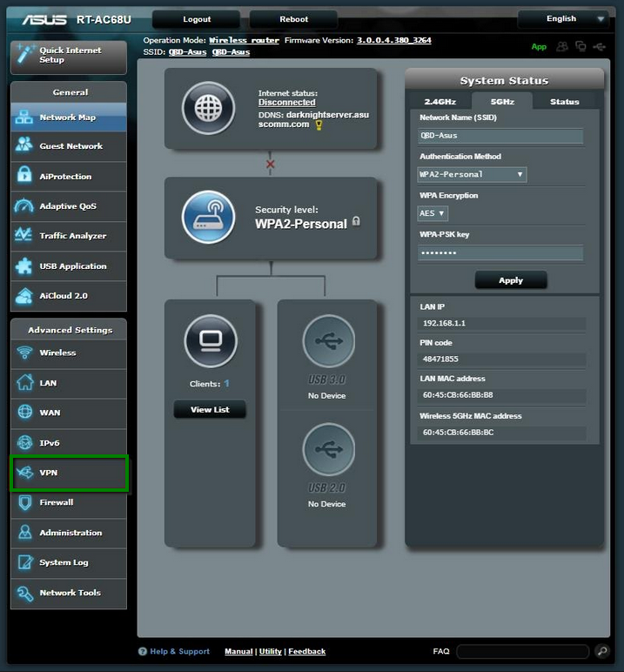This screenshot has width=624, height=672.
Task: Open Traffic Analyzer in the sidebar
Action: click(x=69, y=236)
